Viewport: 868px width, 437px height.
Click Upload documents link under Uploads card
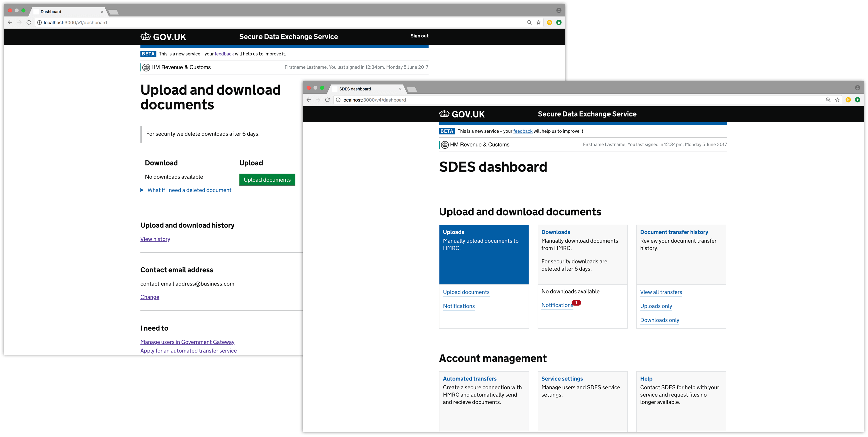pos(466,292)
